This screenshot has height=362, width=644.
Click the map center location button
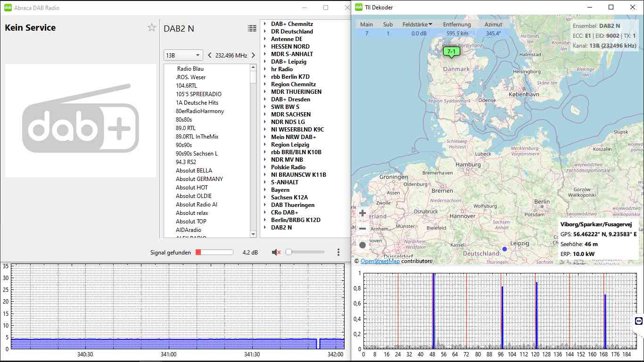363,245
